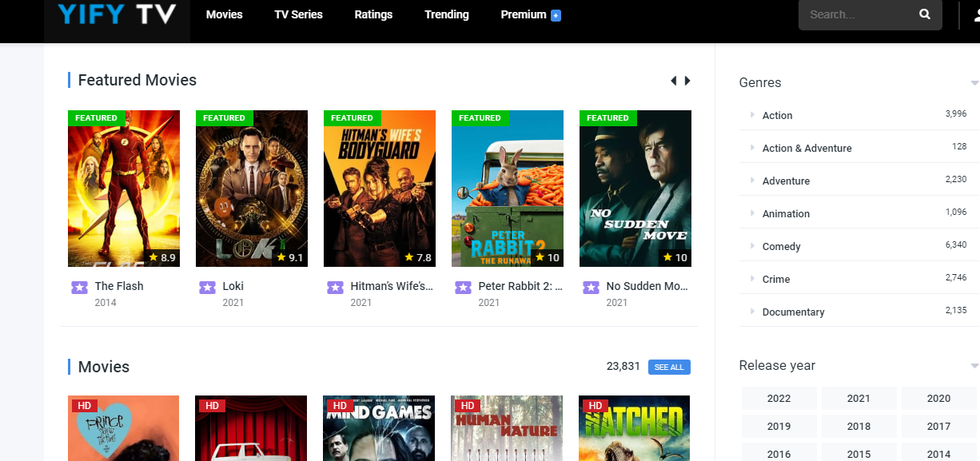Filter by release year 2015
This screenshot has height=461, width=980.
pos(858,454)
